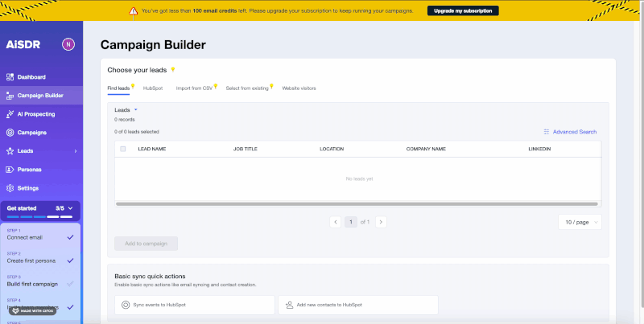Go to next page arrow
Viewport: 644px width, 324px height.
tap(381, 222)
